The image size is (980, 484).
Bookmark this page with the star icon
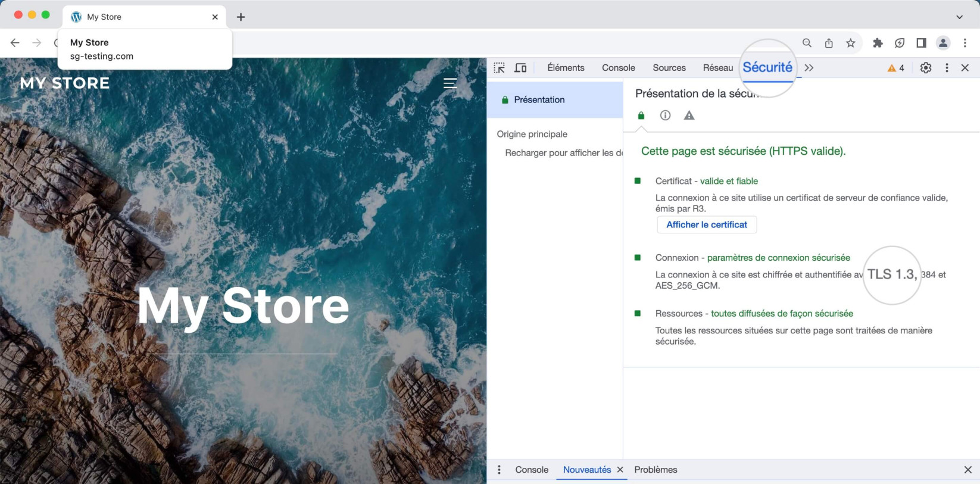click(851, 43)
